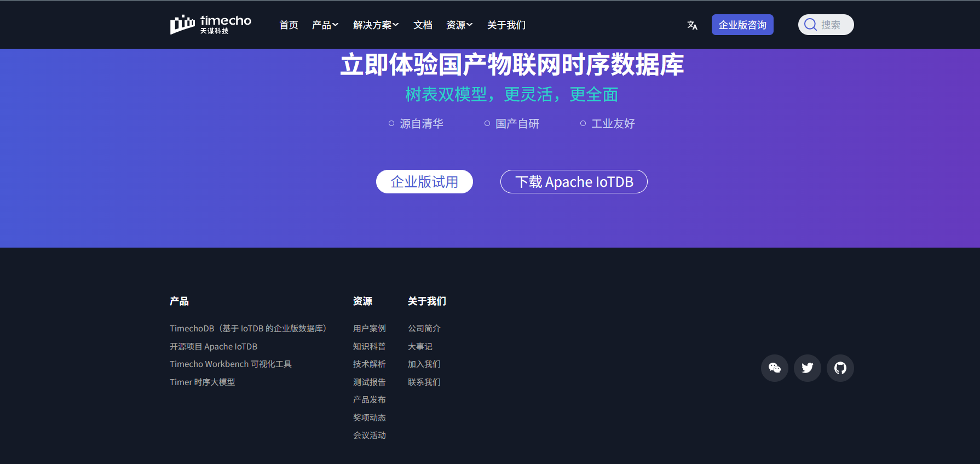980x464 pixels.
Task: Go to 首页 in the navigation bar
Action: tap(289, 25)
